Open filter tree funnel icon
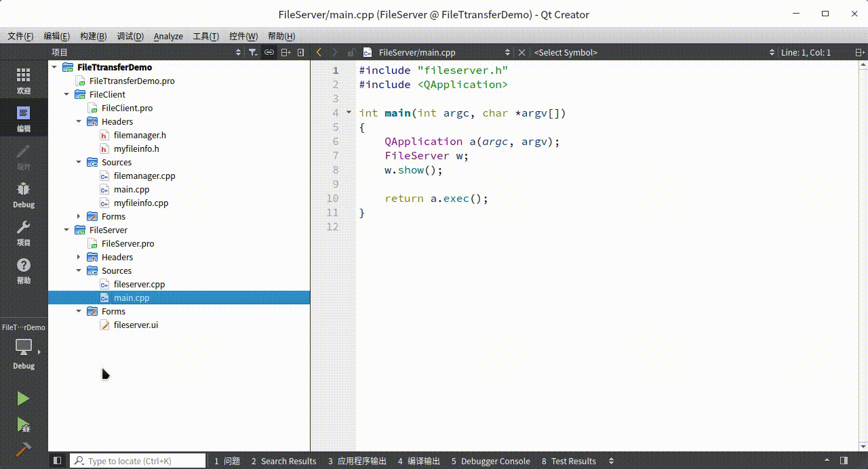The width and height of the screenshot is (868, 469). click(252, 52)
